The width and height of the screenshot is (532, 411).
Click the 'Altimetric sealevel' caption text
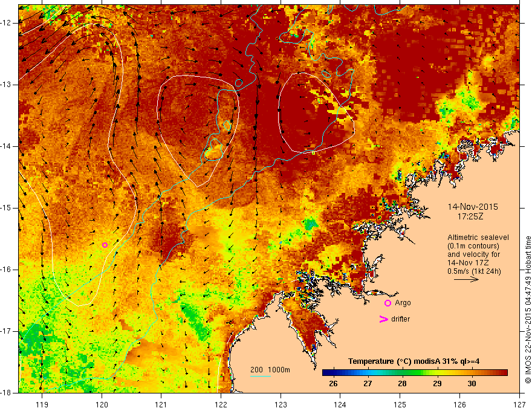click(478, 238)
